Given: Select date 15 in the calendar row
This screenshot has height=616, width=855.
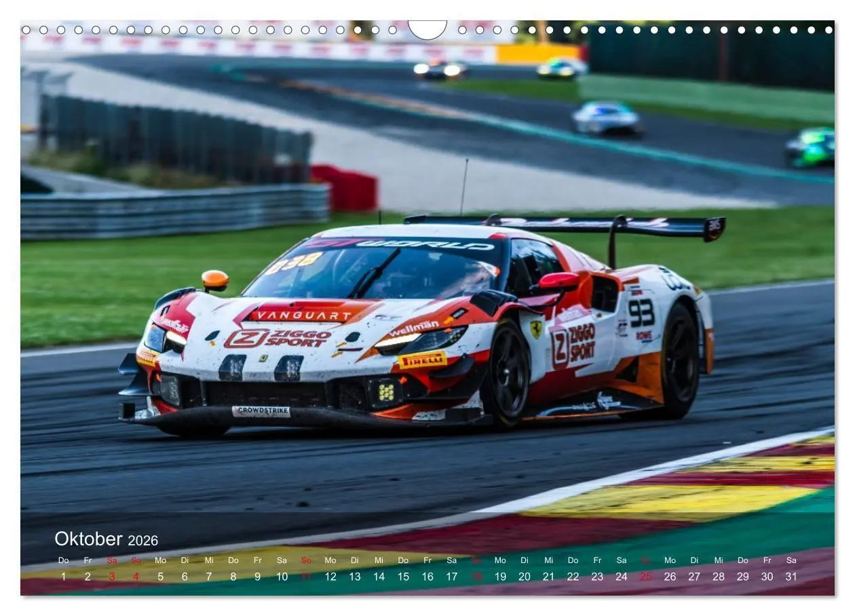Looking at the screenshot, I should 403,577.
